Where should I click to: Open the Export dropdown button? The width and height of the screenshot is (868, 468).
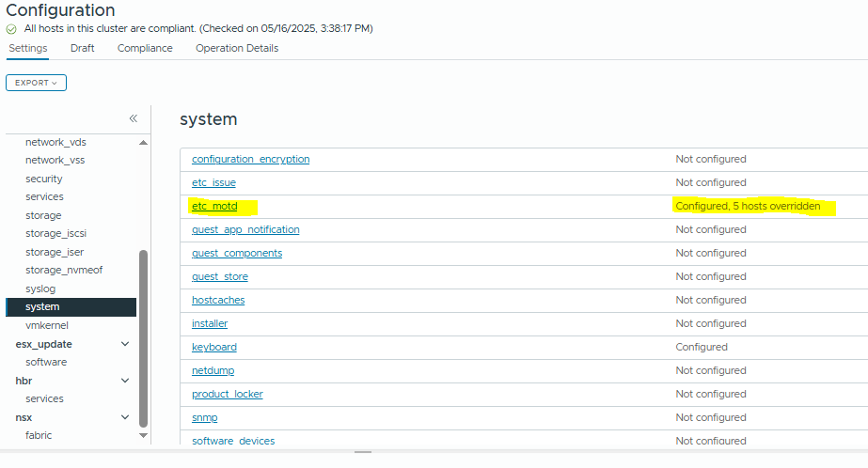pos(36,83)
